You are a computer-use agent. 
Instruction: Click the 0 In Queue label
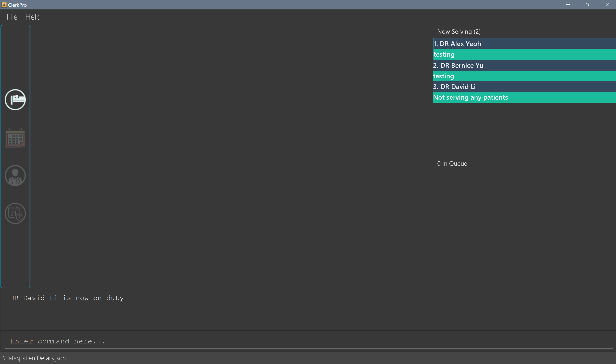coord(452,164)
